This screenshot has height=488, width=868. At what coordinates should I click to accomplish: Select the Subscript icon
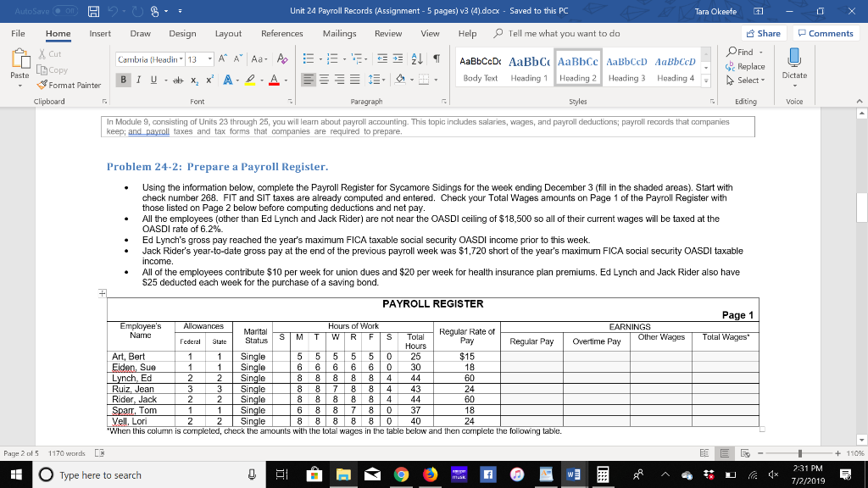click(193, 82)
